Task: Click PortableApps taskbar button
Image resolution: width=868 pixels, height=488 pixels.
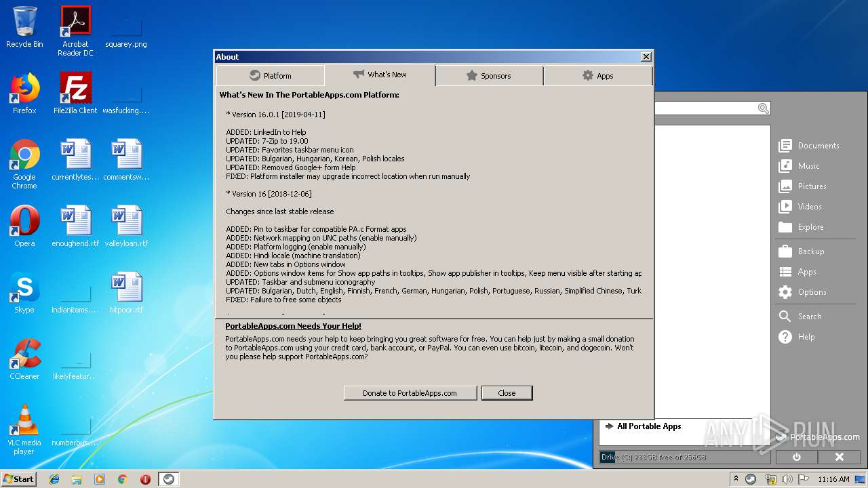Action: pyautogui.click(x=169, y=479)
